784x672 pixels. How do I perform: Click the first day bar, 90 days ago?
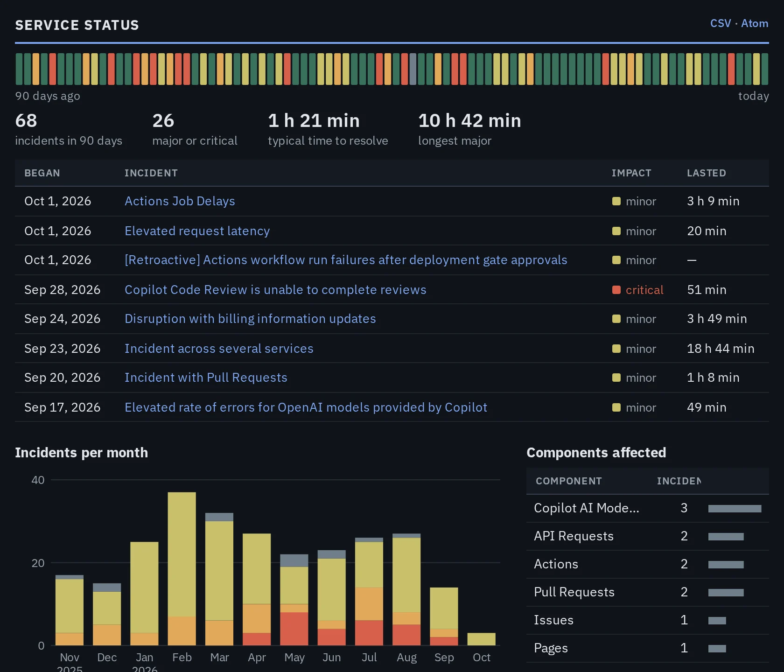[19, 69]
